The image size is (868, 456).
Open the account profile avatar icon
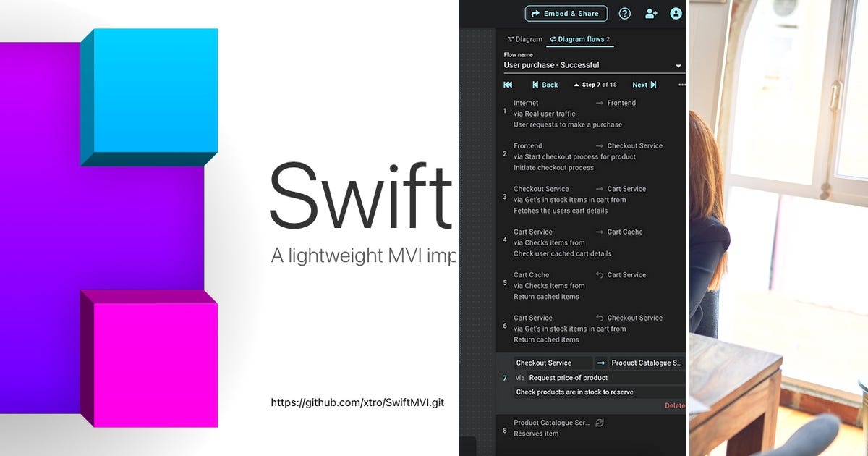tap(676, 13)
